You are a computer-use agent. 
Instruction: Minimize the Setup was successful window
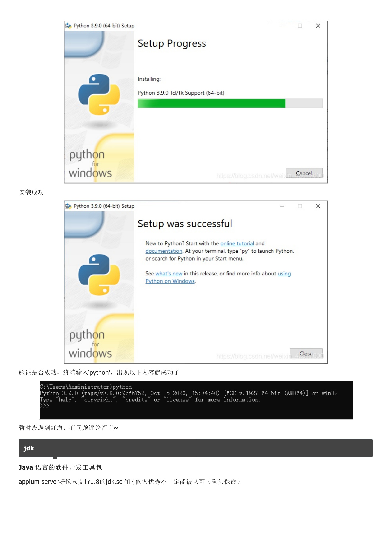282,206
